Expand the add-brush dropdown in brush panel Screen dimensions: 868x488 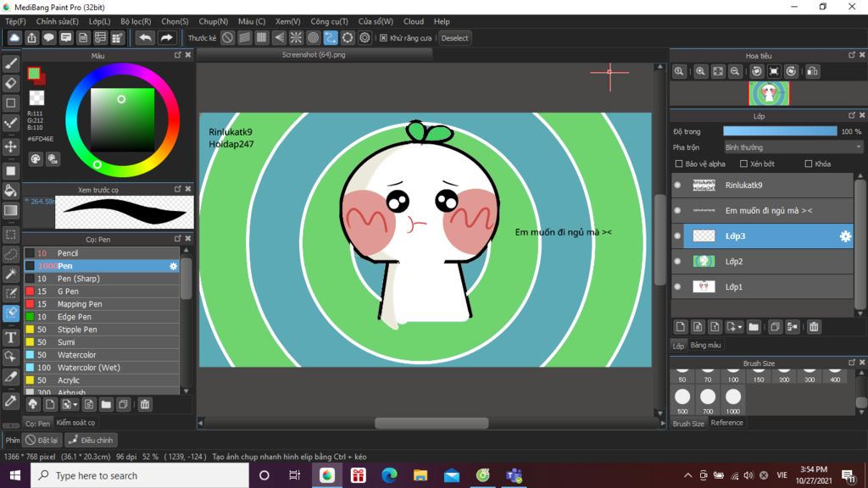[75, 405]
